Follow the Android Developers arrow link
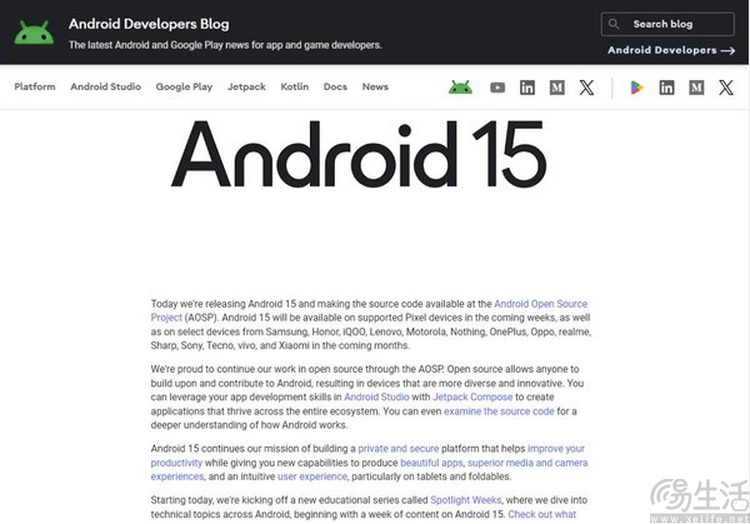Image resolution: width=750 pixels, height=524 pixels. click(670, 50)
